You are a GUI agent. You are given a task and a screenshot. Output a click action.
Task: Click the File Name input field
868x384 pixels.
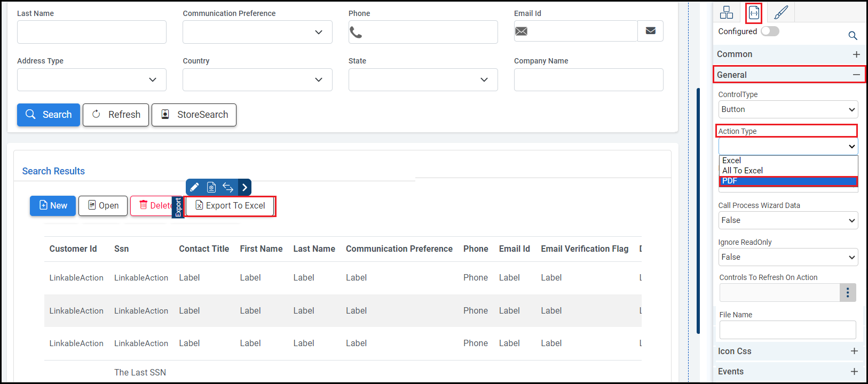pyautogui.click(x=787, y=330)
